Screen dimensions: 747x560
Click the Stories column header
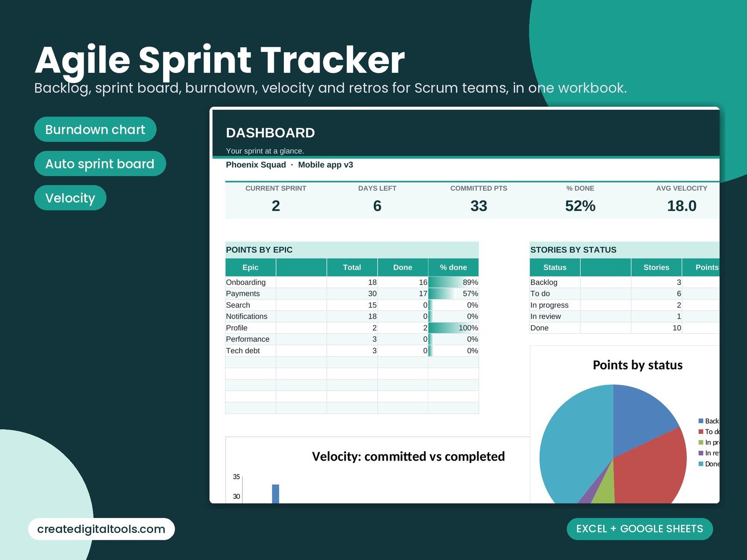coord(656,267)
